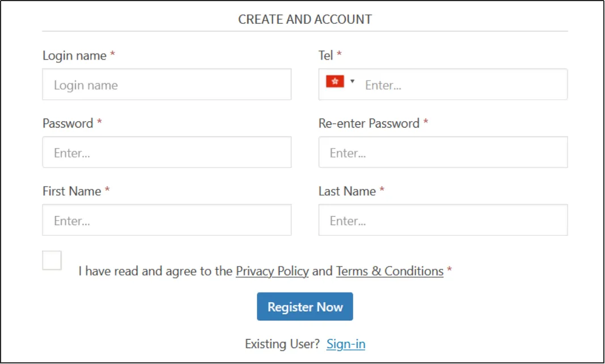Open the Privacy Policy link
Viewport: 605px width, 364px height.
pos(272,271)
